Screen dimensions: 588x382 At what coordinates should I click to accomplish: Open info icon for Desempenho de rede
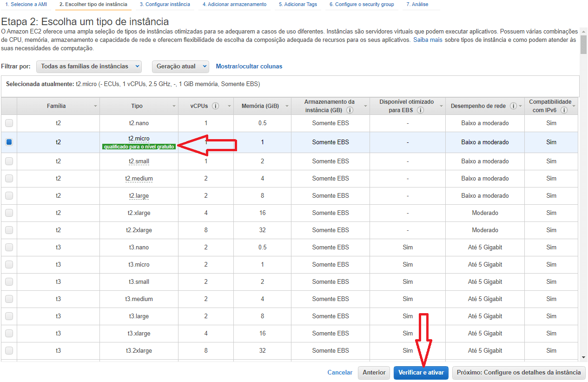click(513, 106)
